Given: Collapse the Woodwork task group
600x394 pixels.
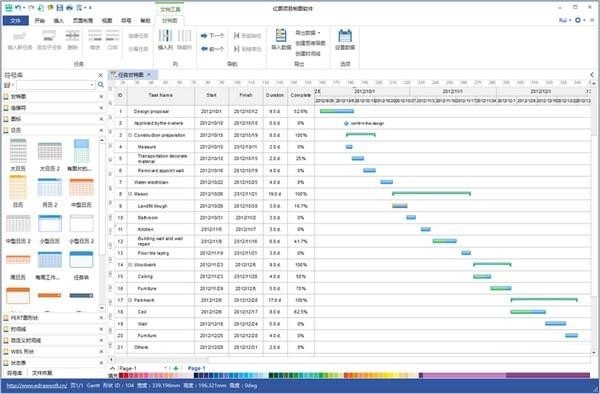Looking at the screenshot, I should point(130,265).
